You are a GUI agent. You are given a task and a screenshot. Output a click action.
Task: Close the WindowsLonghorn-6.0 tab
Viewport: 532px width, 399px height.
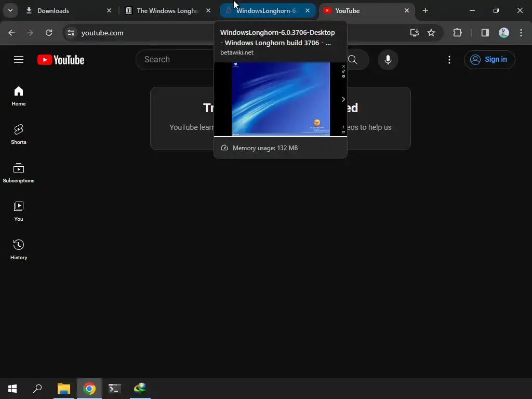[x=308, y=10]
